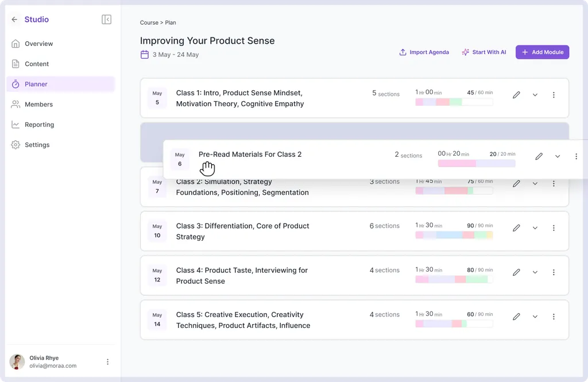Click Class 4: Product Taste module title
Viewport: 588px width, 382px height.
pyautogui.click(x=242, y=275)
